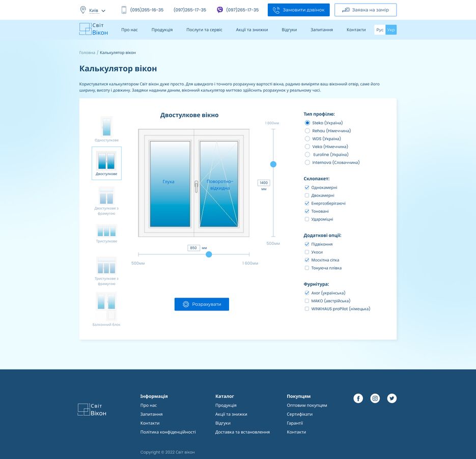Screen dimensions: 476x459
Task: Click the window handle in the diagram
Action: pyautogui.click(x=197, y=186)
